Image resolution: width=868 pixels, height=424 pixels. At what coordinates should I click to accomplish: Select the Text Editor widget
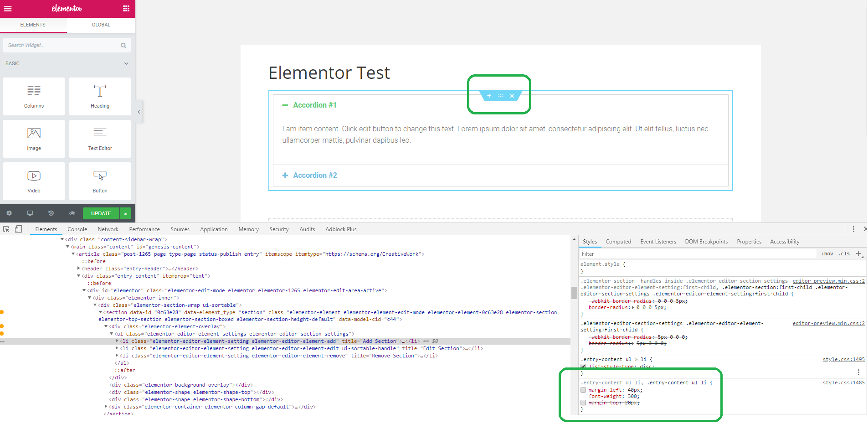coord(100,139)
